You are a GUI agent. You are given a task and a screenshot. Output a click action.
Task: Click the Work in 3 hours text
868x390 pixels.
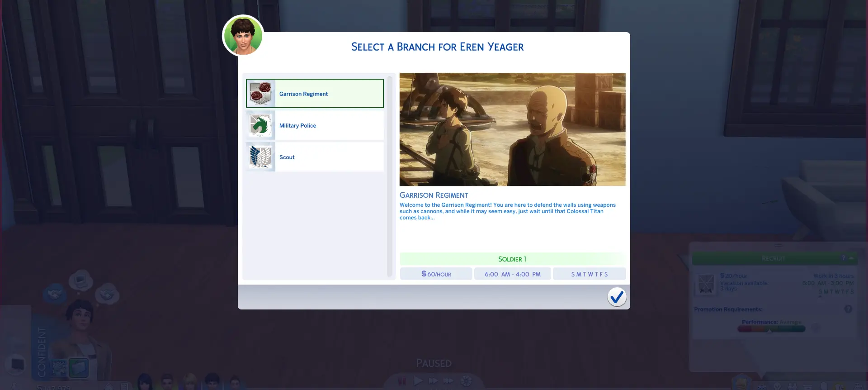(834, 276)
